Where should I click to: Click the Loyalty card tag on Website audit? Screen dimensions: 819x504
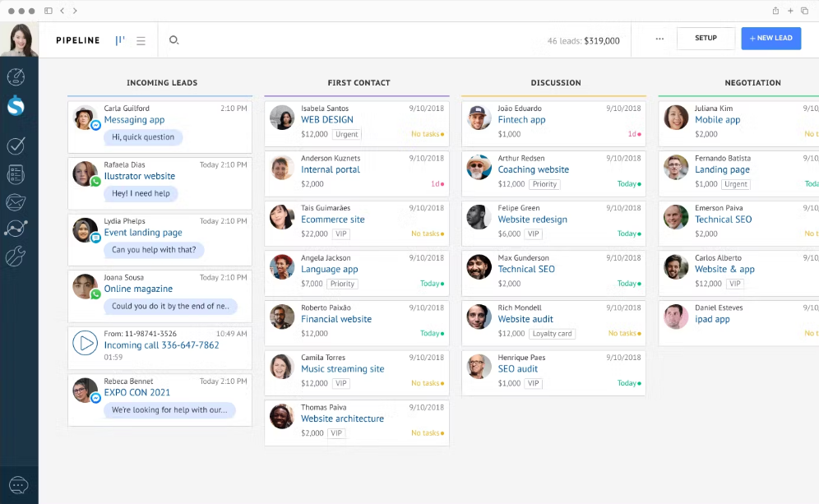coord(552,334)
